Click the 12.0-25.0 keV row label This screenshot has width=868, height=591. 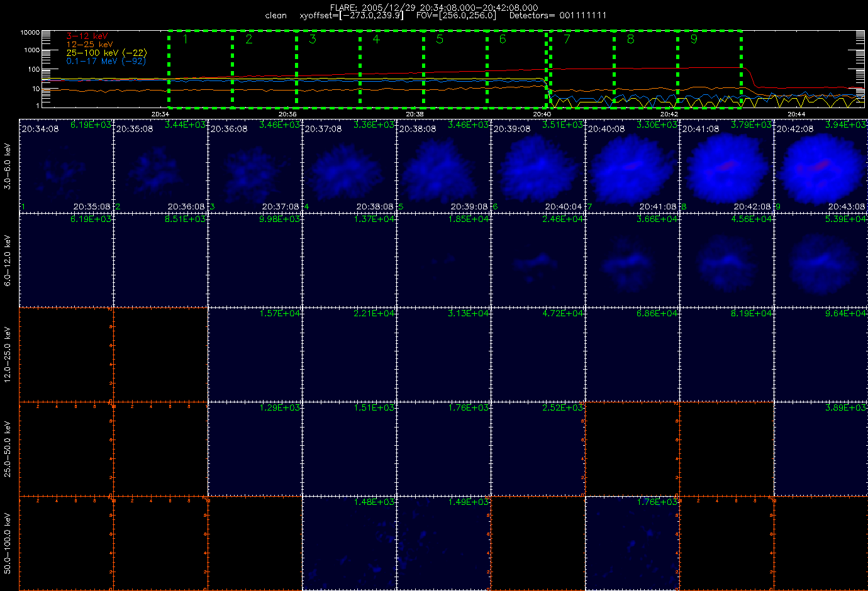pyautogui.click(x=8, y=354)
